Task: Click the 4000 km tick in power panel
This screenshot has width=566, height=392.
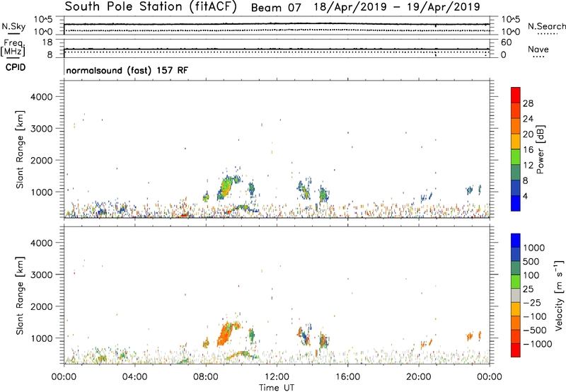Action: tap(42, 97)
